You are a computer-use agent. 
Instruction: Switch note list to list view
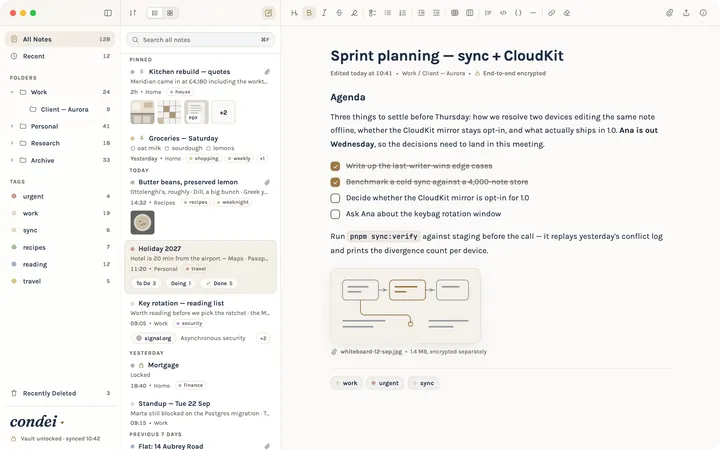(x=155, y=13)
